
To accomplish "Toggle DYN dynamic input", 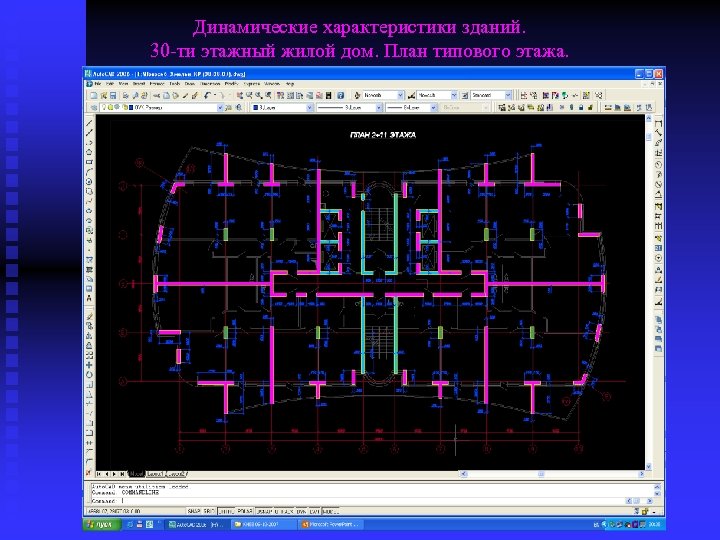I will point(301,512).
